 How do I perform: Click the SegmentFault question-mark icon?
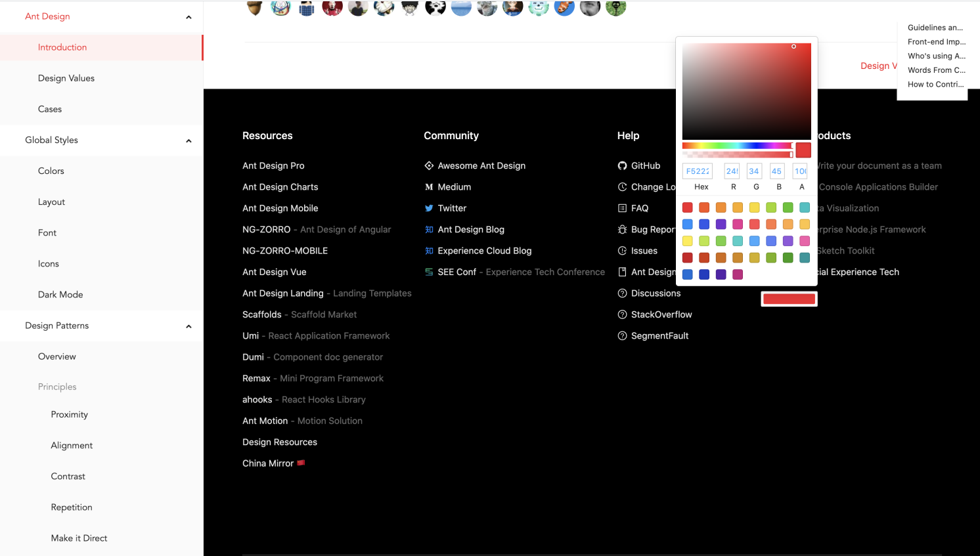[x=622, y=336]
